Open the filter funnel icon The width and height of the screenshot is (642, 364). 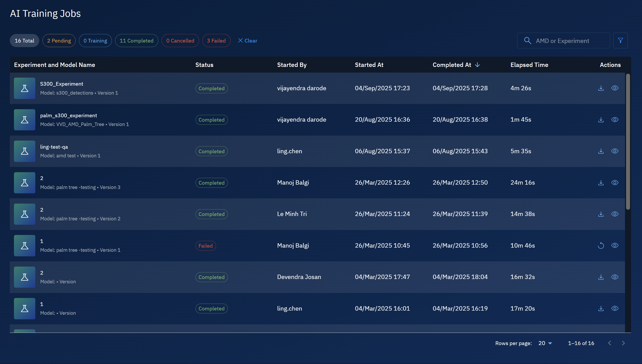pos(620,41)
